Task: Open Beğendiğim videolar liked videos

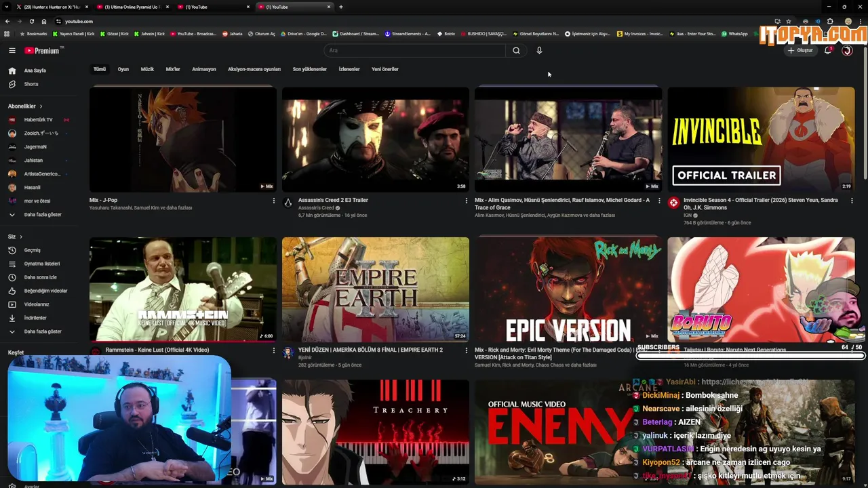Action: pos(45,291)
